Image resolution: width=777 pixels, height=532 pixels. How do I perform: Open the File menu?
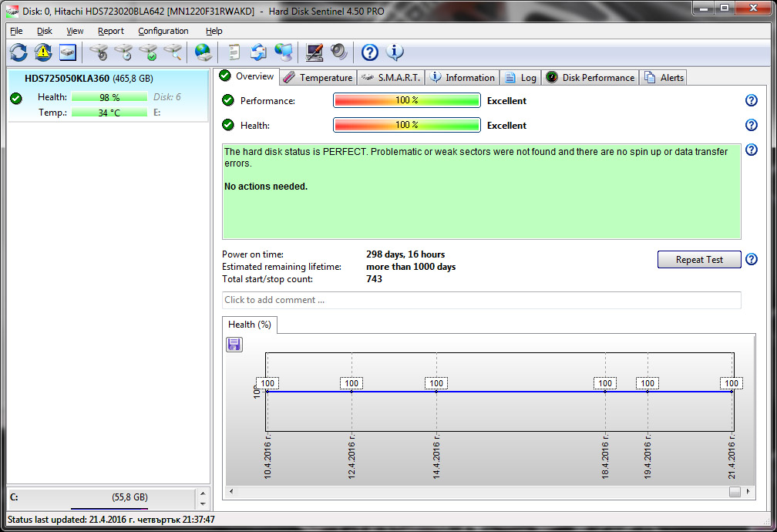(x=16, y=31)
